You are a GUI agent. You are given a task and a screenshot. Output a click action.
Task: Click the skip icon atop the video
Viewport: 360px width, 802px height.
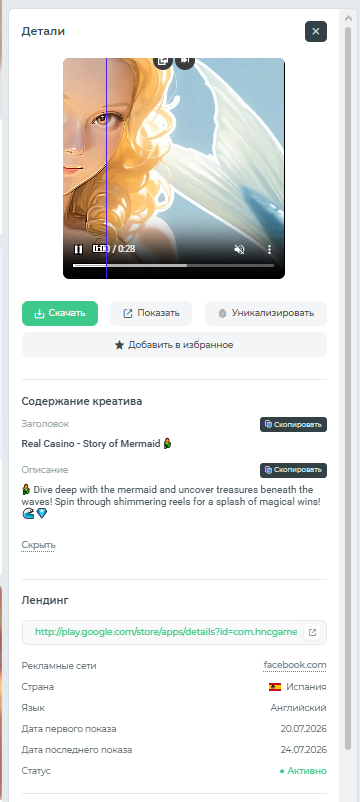[x=185, y=61]
